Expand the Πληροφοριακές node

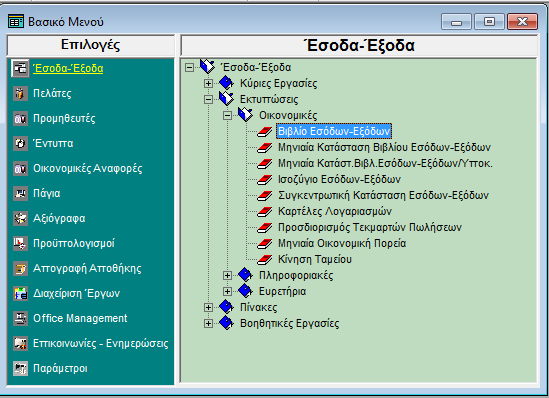point(228,275)
